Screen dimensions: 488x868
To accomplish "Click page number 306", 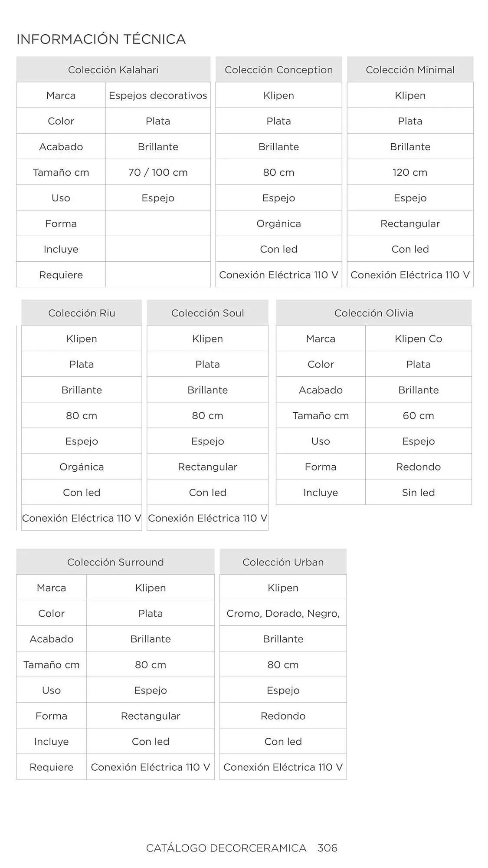I will point(328,848).
